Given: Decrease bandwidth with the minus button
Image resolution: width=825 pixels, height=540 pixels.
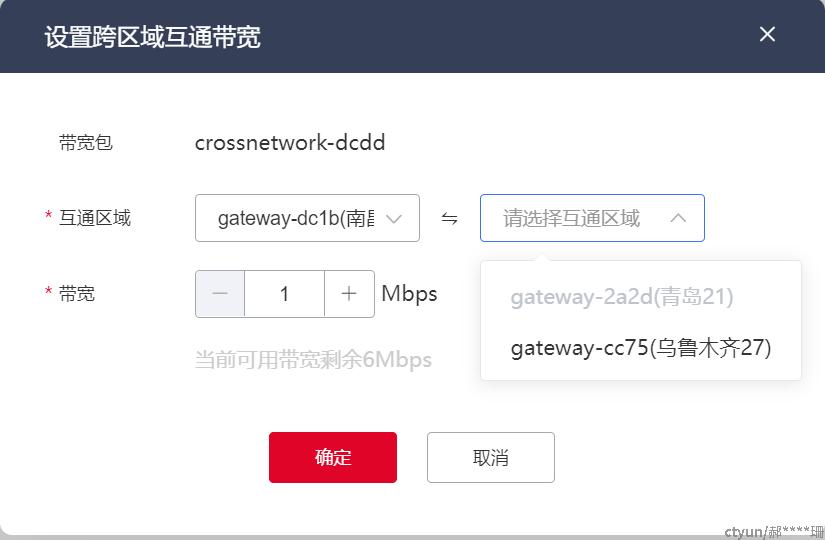Looking at the screenshot, I should (x=220, y=294).
